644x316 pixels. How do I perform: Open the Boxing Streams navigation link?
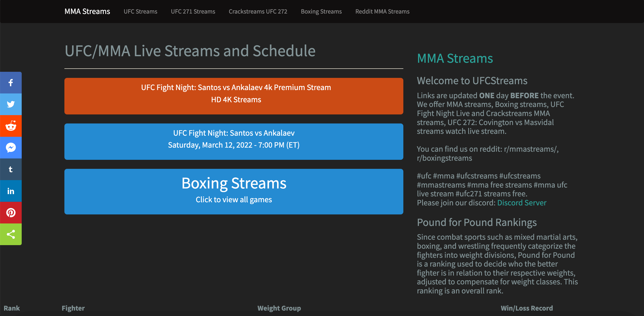pos(321,11)
